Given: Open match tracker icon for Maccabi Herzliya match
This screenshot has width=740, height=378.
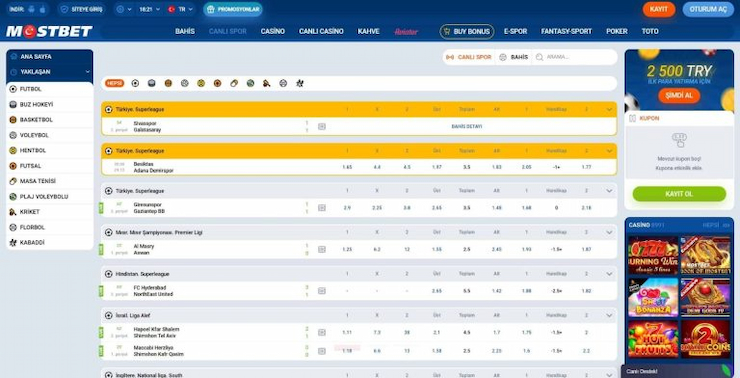Looking at the screenshot, I should coord(322,351).
